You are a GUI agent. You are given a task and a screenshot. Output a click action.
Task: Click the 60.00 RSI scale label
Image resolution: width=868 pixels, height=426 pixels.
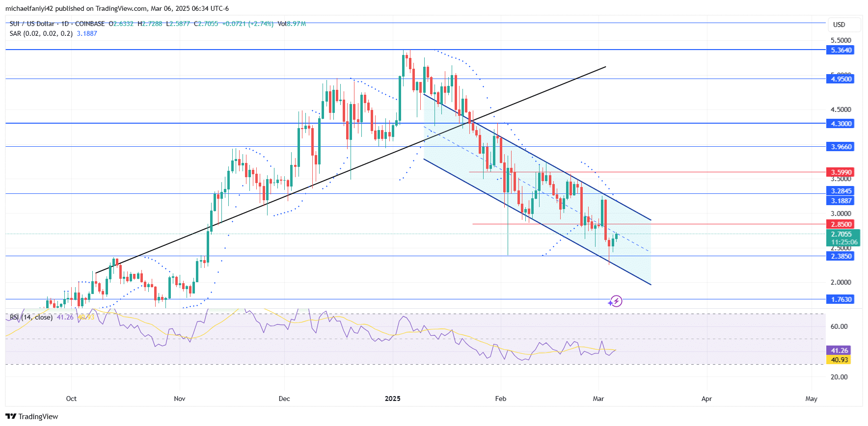pyautogui.click(x=839, y=326)
